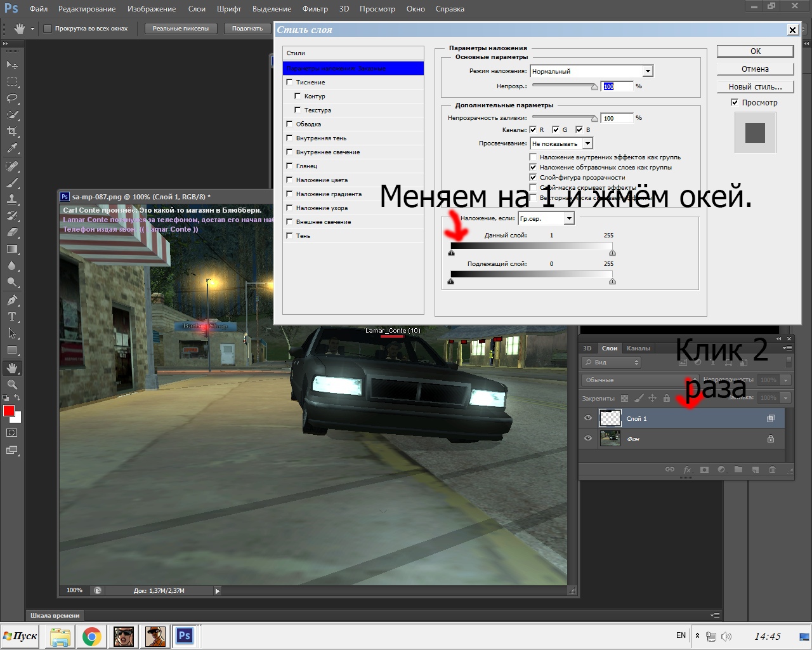The image size is (812, 650).
Task: Enable the Тиснение style checkbox
Action: pyautogui.click(x=290, y=83)
